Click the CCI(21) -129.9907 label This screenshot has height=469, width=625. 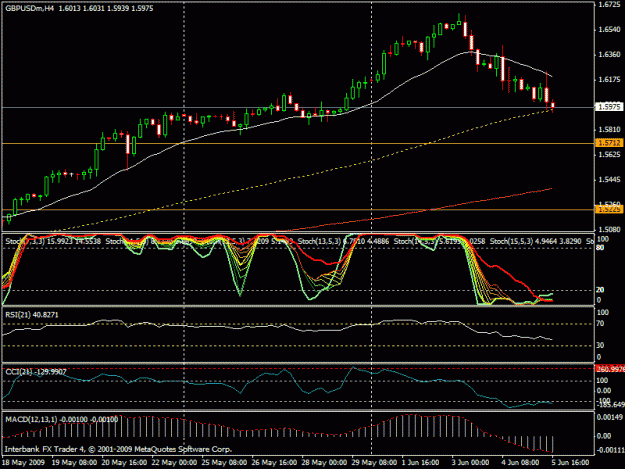tap(36, 372)
